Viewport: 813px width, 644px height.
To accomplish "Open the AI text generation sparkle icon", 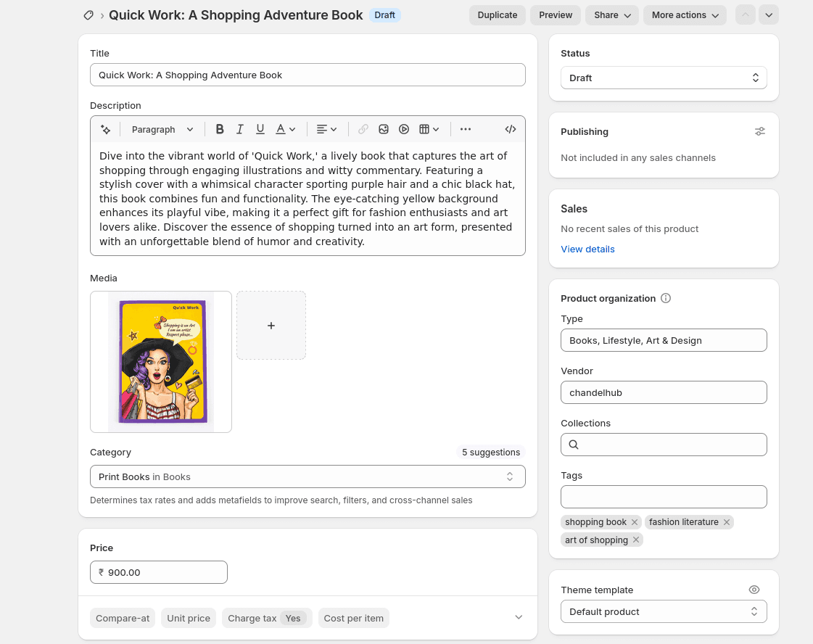I will 105,130.
